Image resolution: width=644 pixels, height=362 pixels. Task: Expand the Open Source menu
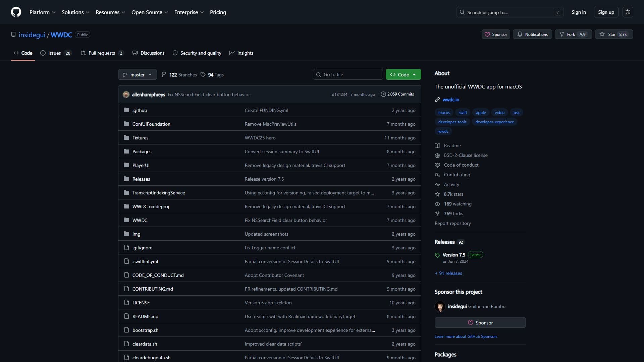tap(150, 12)
